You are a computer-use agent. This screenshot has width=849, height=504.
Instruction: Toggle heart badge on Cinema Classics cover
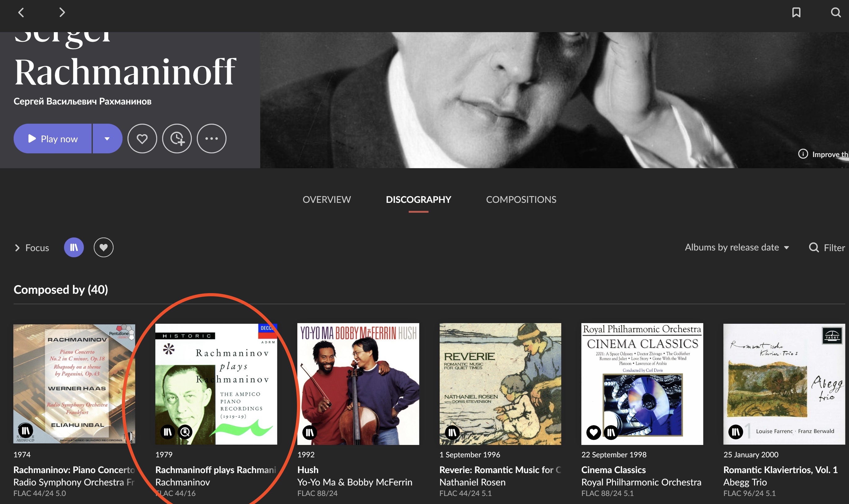(x=593, y=432)
